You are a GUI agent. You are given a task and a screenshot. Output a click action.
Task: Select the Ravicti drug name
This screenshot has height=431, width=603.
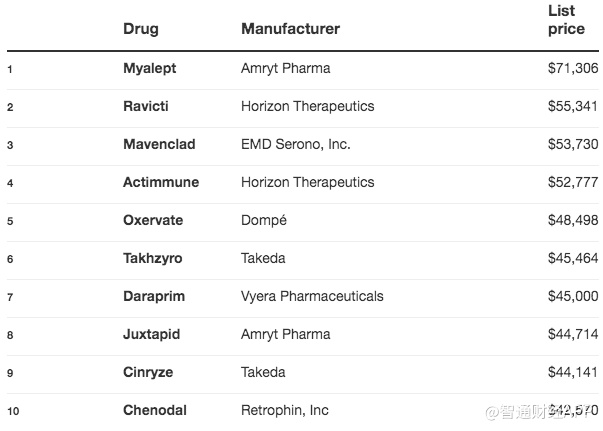click(146, 106)
